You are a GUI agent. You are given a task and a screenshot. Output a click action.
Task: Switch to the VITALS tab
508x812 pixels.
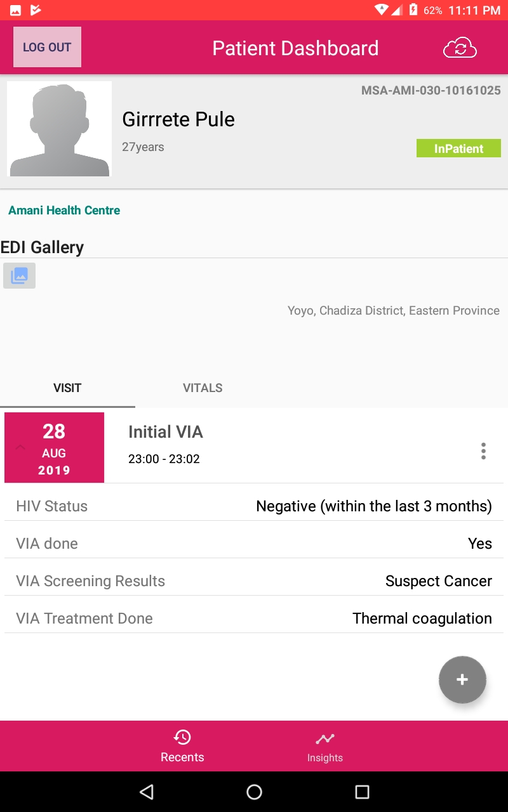[203, 388]
